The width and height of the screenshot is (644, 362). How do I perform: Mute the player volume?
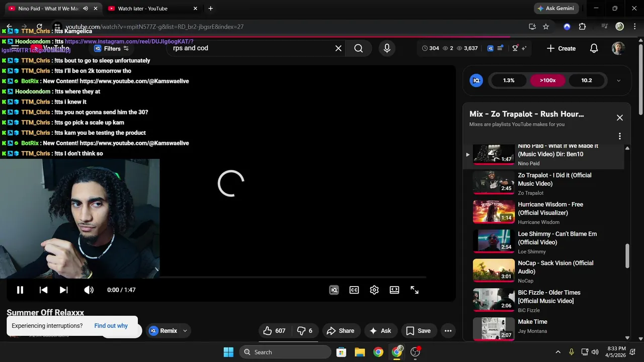point(89,290)
